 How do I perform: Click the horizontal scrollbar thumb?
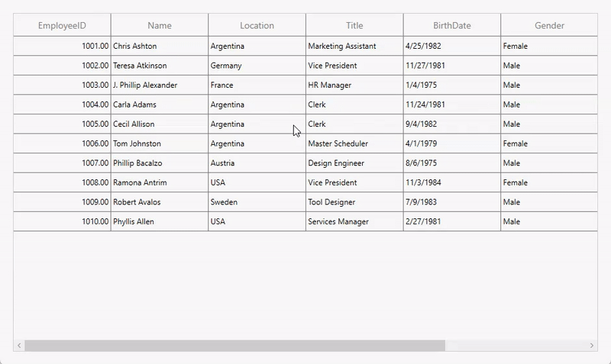click(x=234, y=346)
